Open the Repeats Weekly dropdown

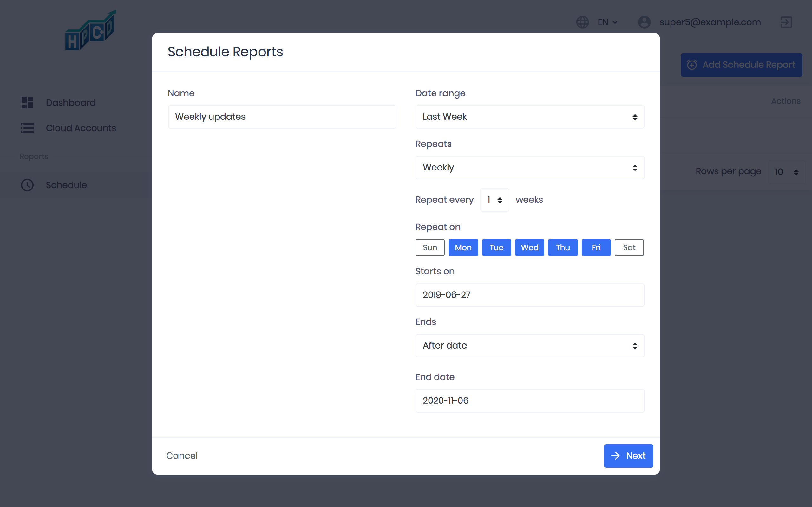click(529, 168)
